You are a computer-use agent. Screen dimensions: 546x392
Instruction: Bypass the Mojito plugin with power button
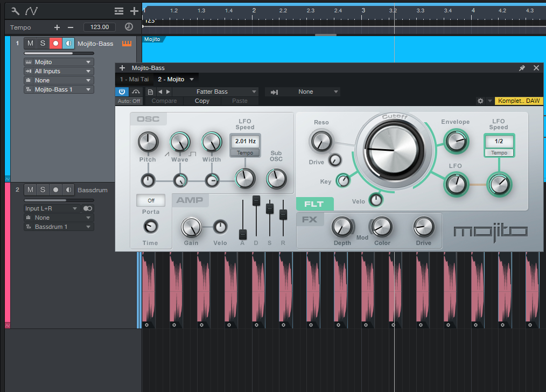click(x=122, y=92)
